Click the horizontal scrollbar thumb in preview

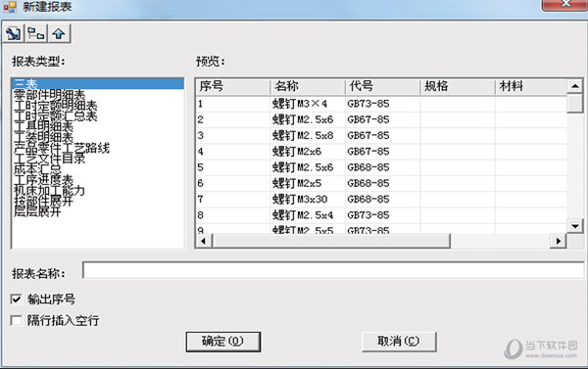point(331,241)
